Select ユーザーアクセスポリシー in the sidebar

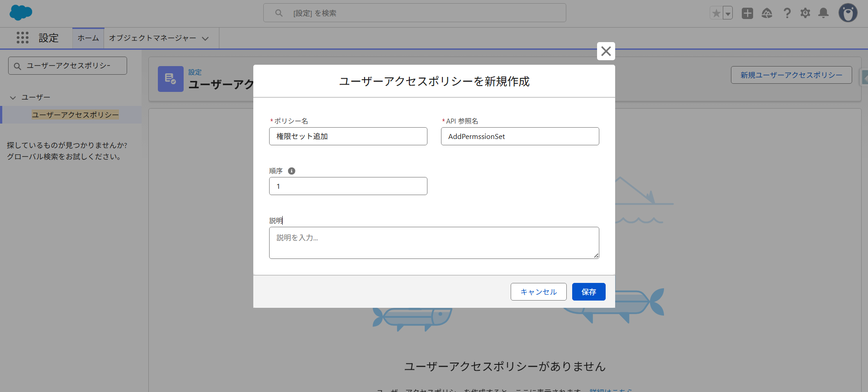pos(75,115)
